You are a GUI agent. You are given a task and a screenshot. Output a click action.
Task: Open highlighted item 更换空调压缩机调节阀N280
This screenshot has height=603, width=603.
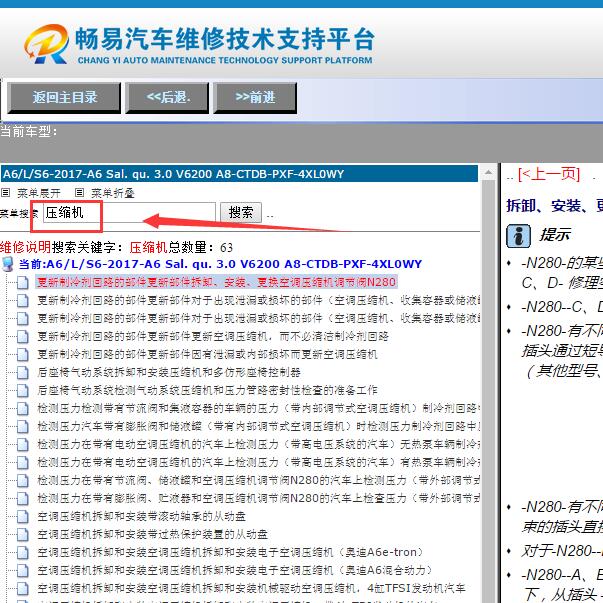[216, 282]
